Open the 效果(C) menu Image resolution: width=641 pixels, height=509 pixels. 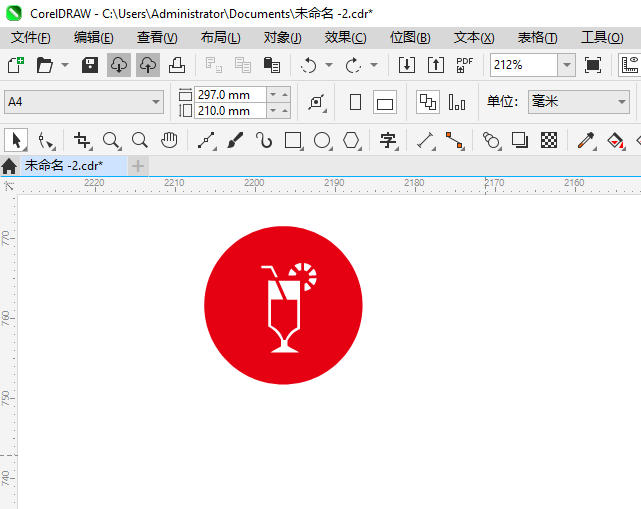[346, 38]
